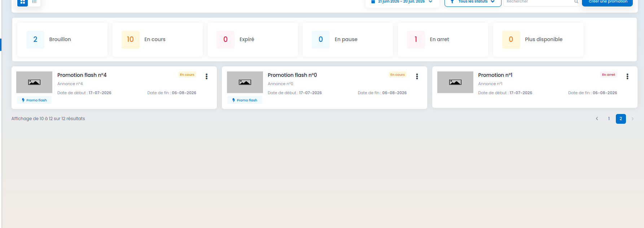Select the Plus disponible status card

538,40
